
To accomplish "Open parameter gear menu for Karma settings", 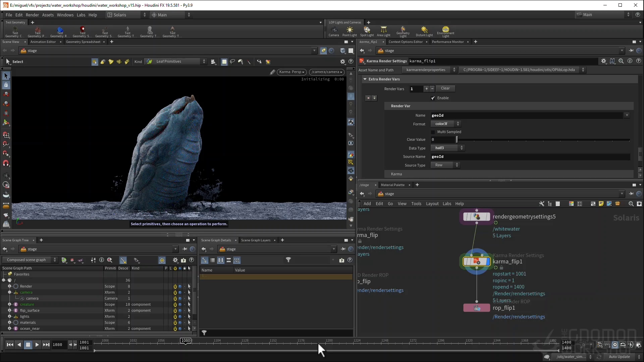I will [603, 61].
